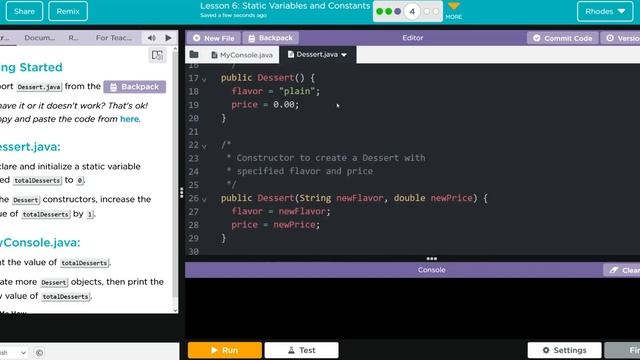Open the For Teac... tab

point(114,38)
